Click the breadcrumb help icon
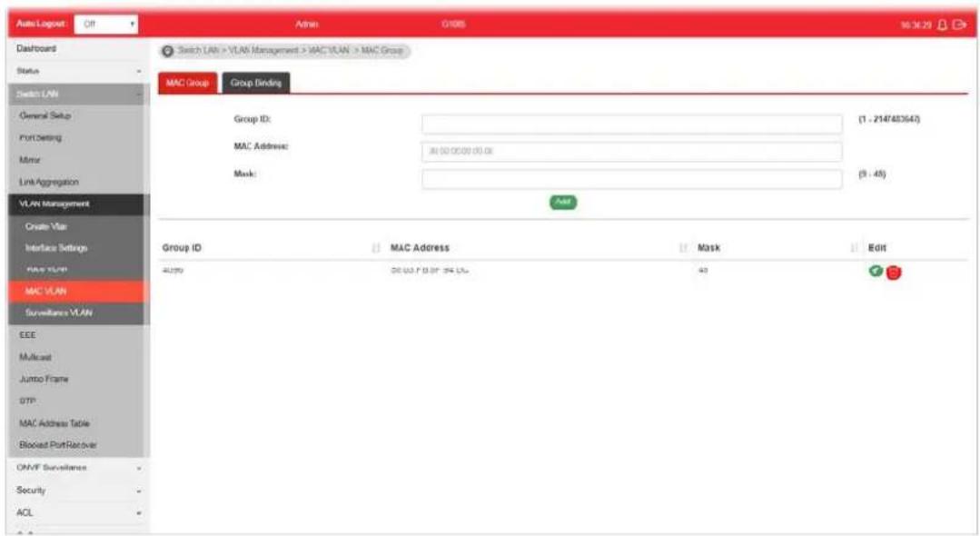The height and width of the screenshot is (536, 980). 167,51
